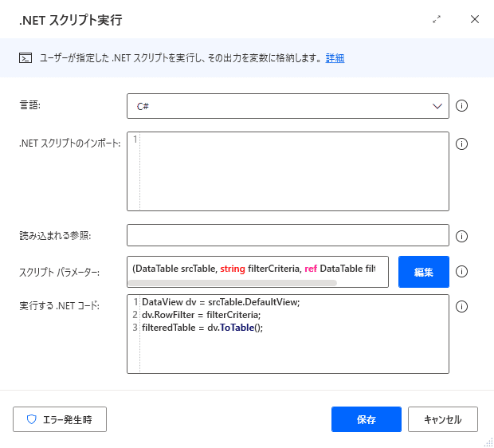The image size is (494, 448).
Task: Click the horizontal scrollbar under the script parameters
Action: click(x=233, y=283)
